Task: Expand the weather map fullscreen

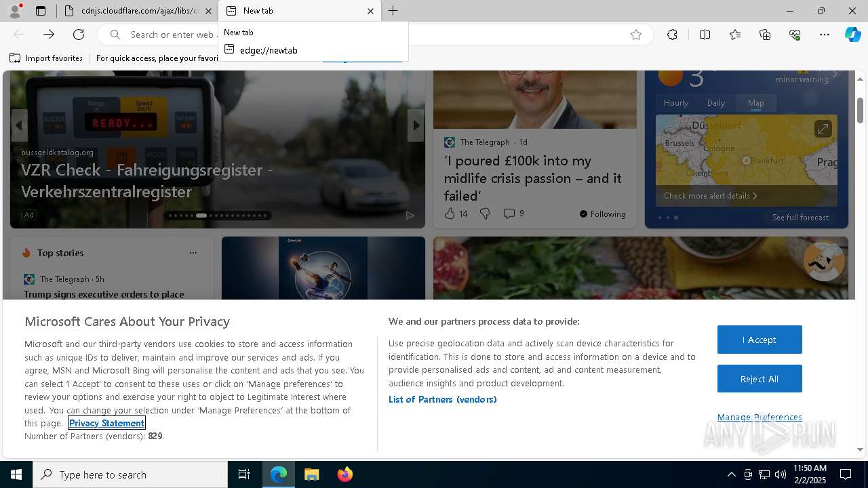Action: 823,129
